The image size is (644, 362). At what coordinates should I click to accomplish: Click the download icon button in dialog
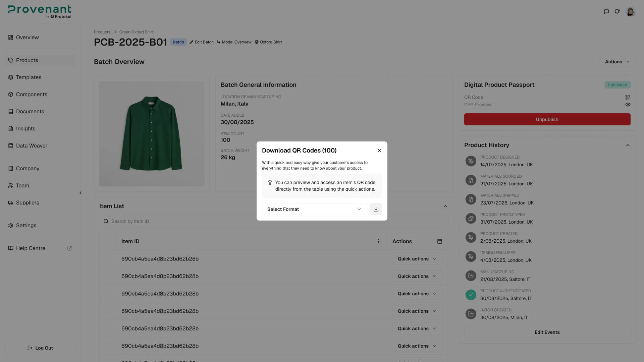click(376, 209)
